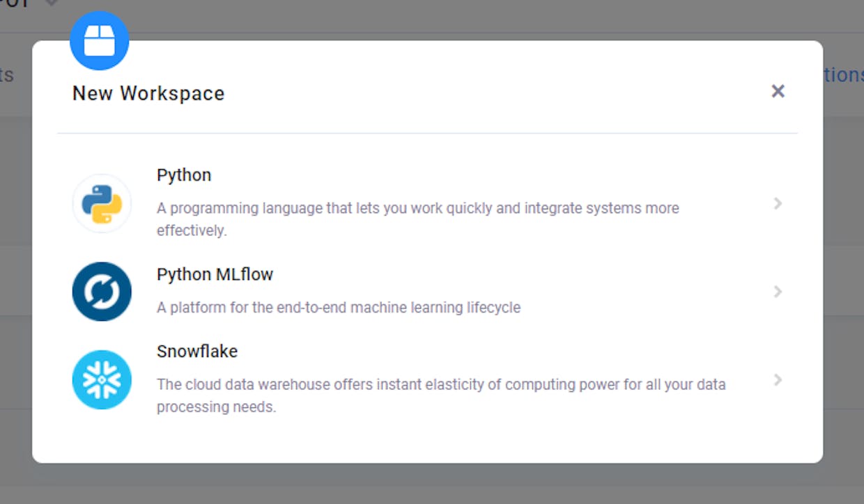This screenshot has width=864, height=504.
Task: Click the Snowflake logo icon
Action: coord(102,379)
